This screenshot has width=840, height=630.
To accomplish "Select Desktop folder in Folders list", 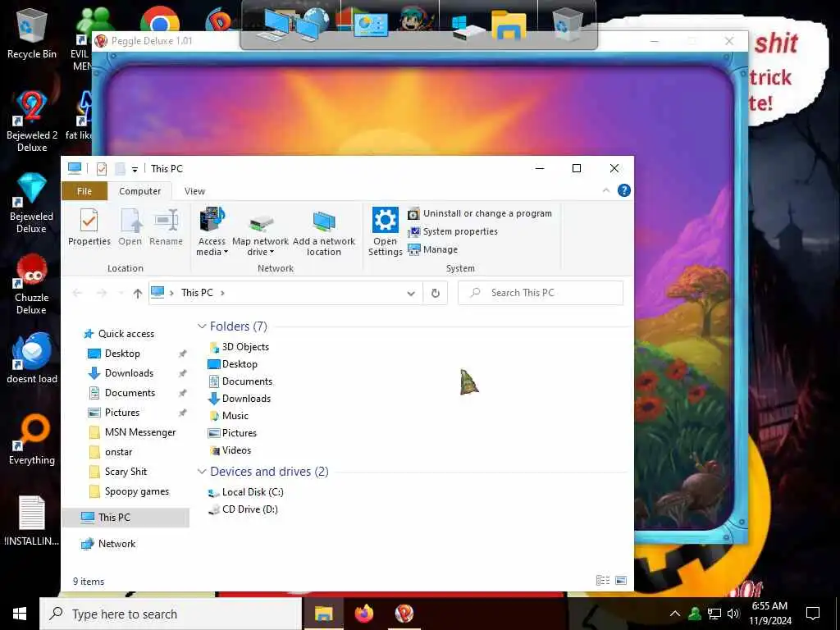I will point(232,364).
